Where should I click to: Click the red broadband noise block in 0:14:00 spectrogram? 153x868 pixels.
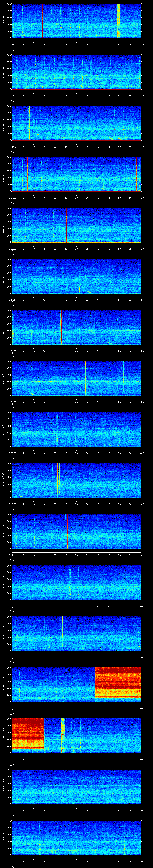(x=118, y=683)
